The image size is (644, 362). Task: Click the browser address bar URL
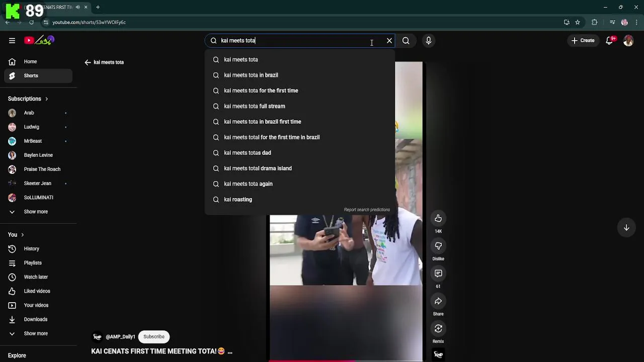[x=89, y=22]
